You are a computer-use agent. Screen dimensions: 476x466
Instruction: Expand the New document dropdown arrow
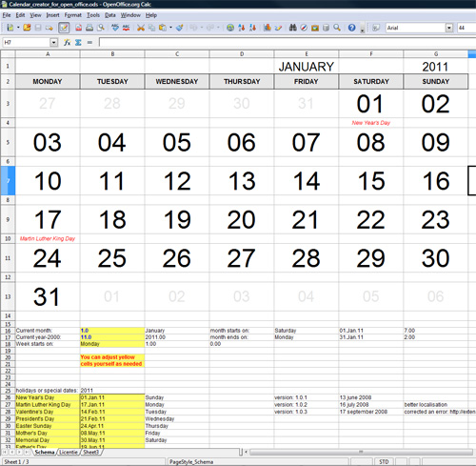pos(18,28)
